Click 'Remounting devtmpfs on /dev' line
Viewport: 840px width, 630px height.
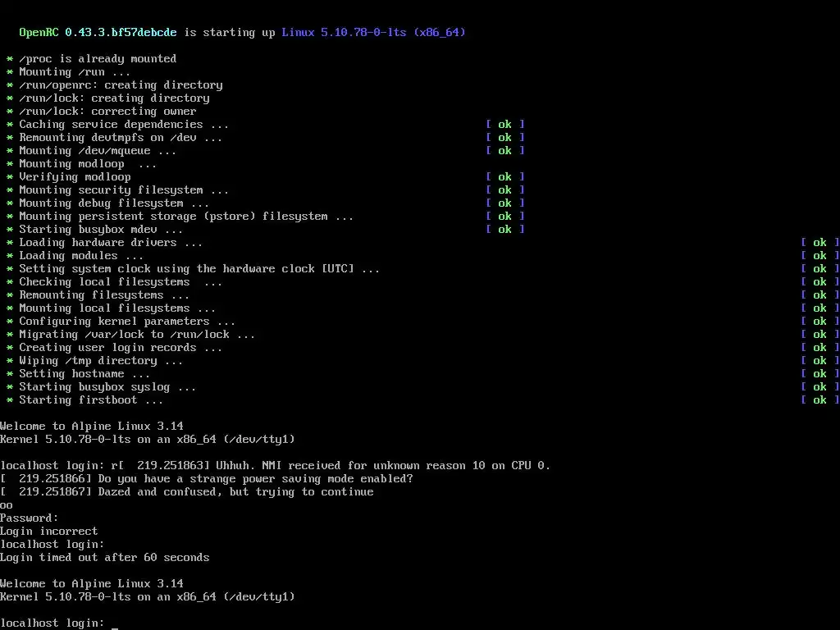(x=121, y=137)
